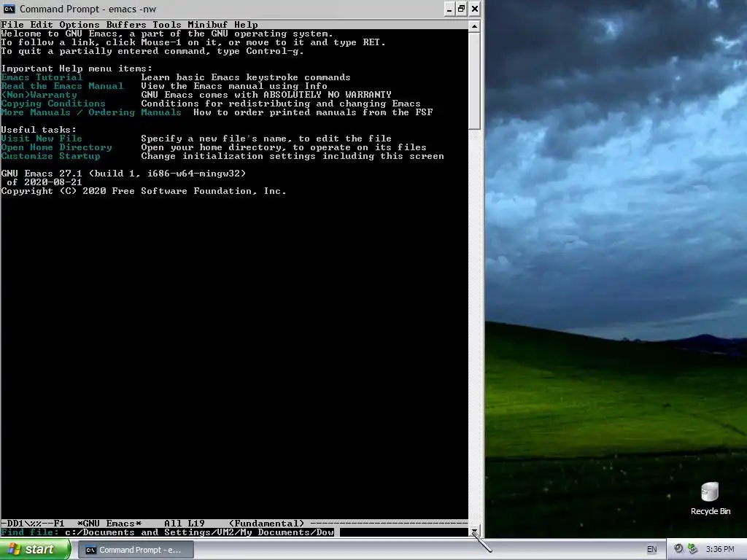747x560 pixels.
Task: Click the scrollbar down arrow
Action: pos(474,531)
